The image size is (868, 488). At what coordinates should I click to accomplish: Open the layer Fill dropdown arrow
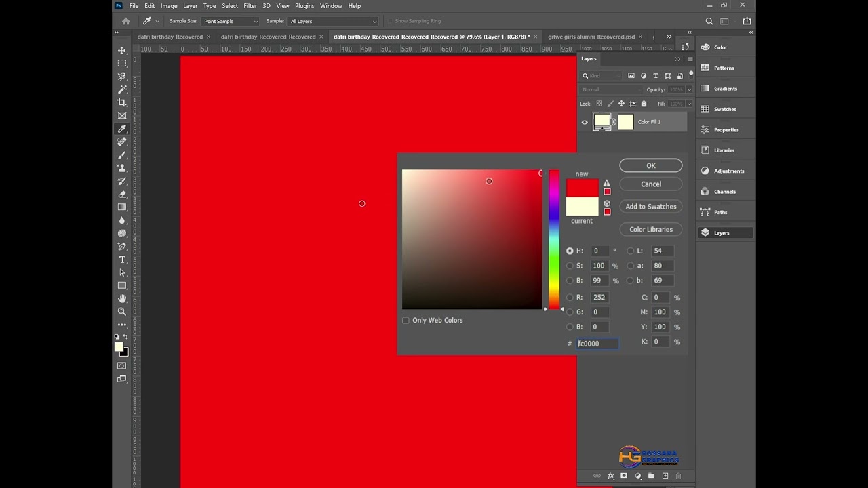(x=689, y=104)
